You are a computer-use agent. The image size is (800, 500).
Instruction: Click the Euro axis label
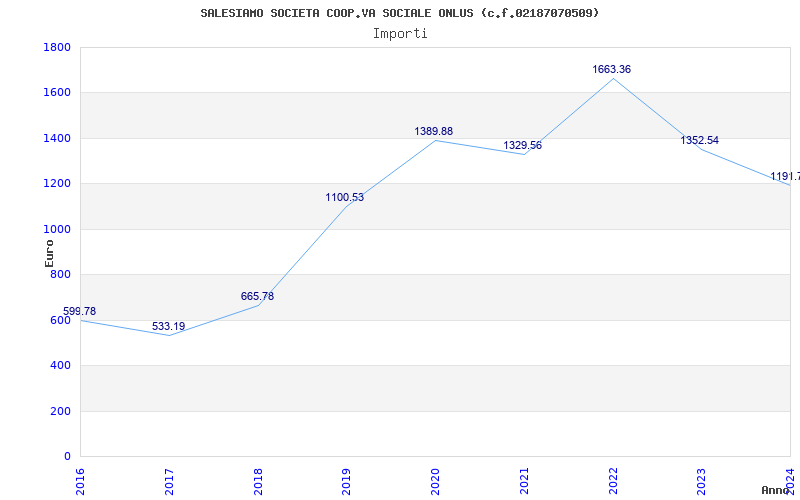pyautogui.click(x=49, y=254)
